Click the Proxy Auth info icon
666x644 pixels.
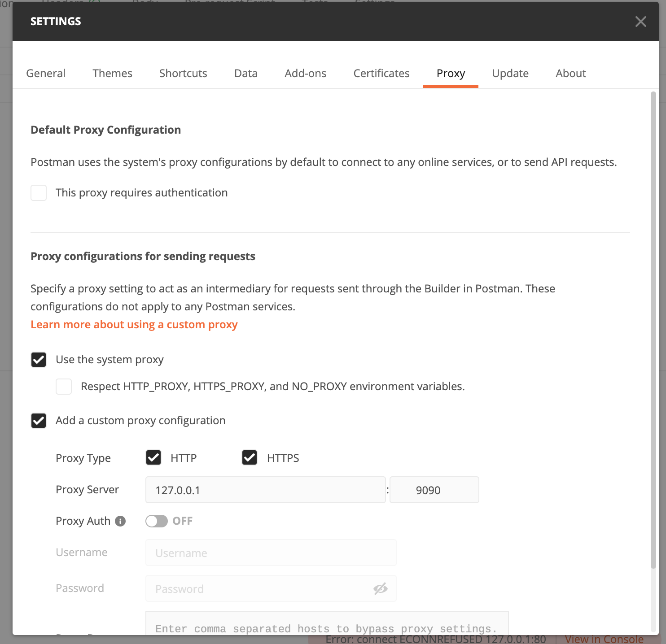[x=120, y=521]
